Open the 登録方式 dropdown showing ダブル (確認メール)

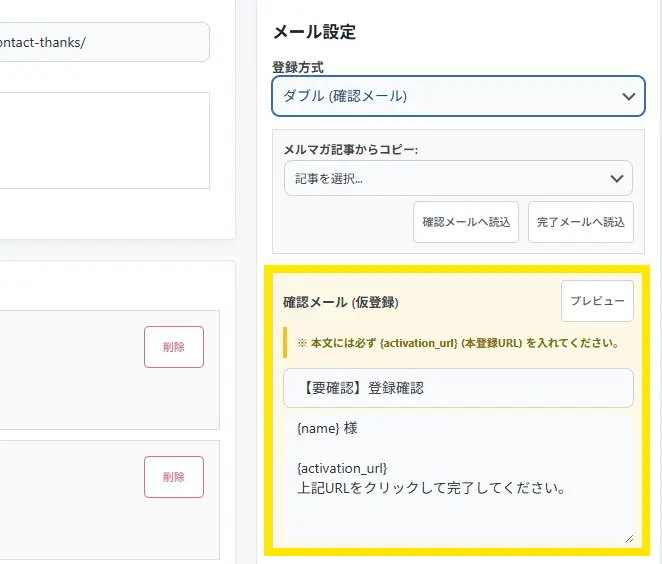point(445,97)
